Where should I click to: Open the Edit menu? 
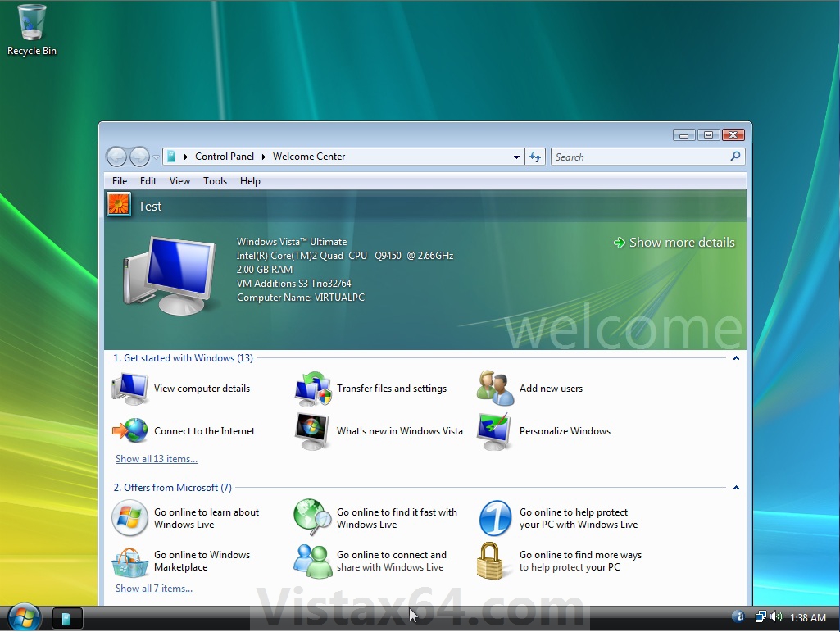(148, 181)
